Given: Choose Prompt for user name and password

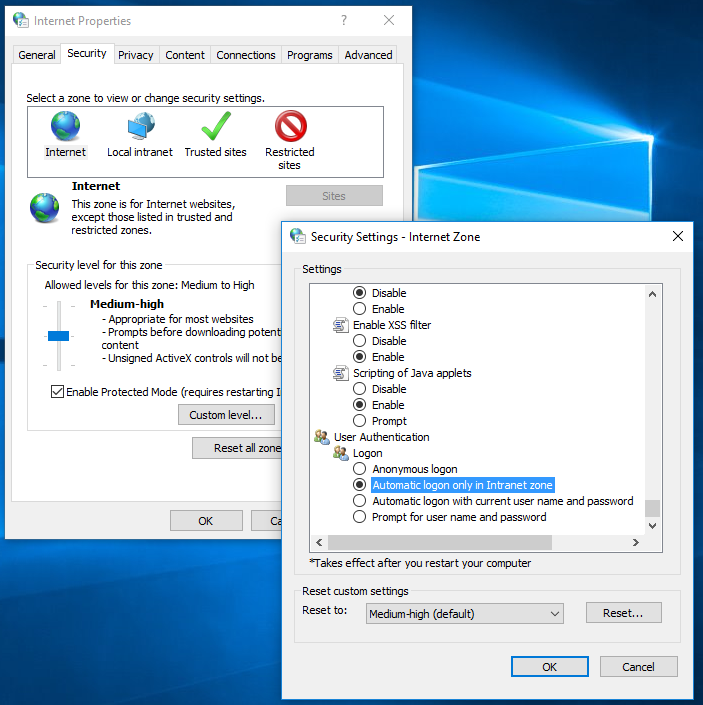Looking at the screenshot, I should tap(360, 517).
